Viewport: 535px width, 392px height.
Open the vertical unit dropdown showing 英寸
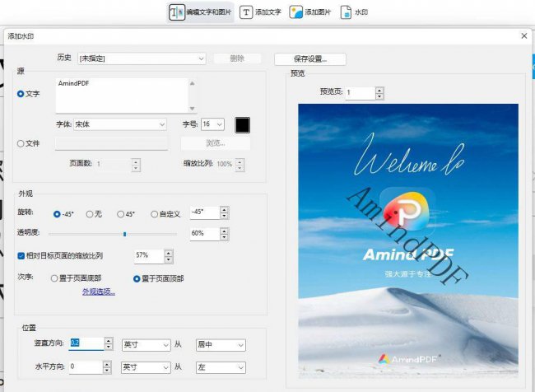[x=146, y=345]
